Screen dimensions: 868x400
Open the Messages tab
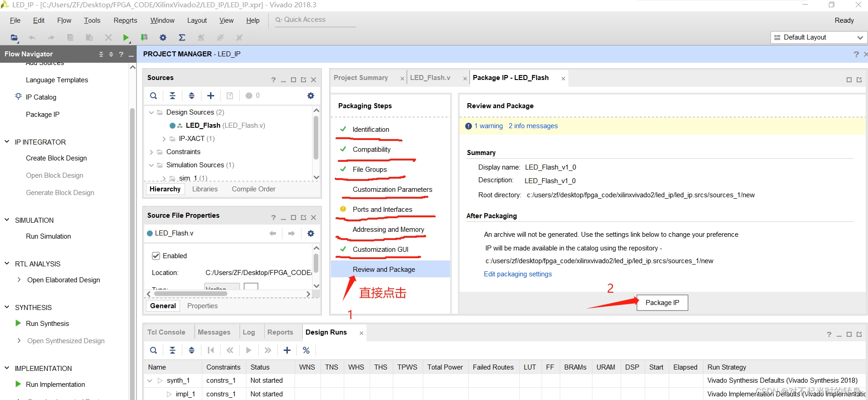214,332
